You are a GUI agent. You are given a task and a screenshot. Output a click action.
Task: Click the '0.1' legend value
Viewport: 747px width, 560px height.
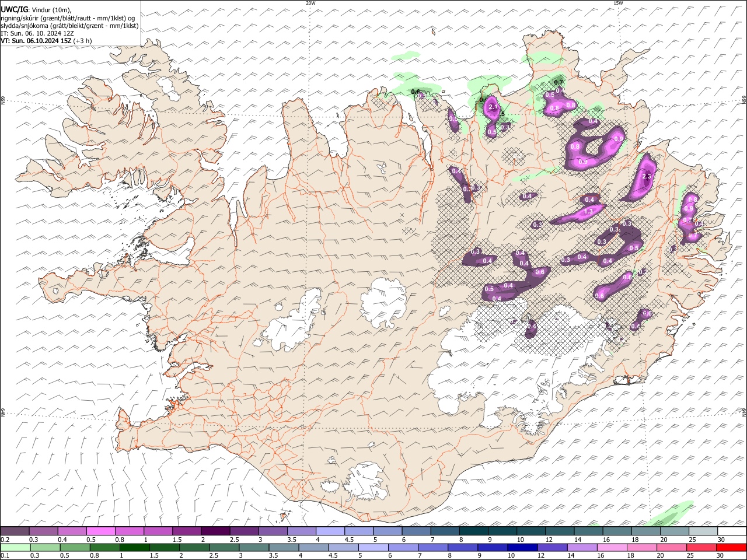5,555
